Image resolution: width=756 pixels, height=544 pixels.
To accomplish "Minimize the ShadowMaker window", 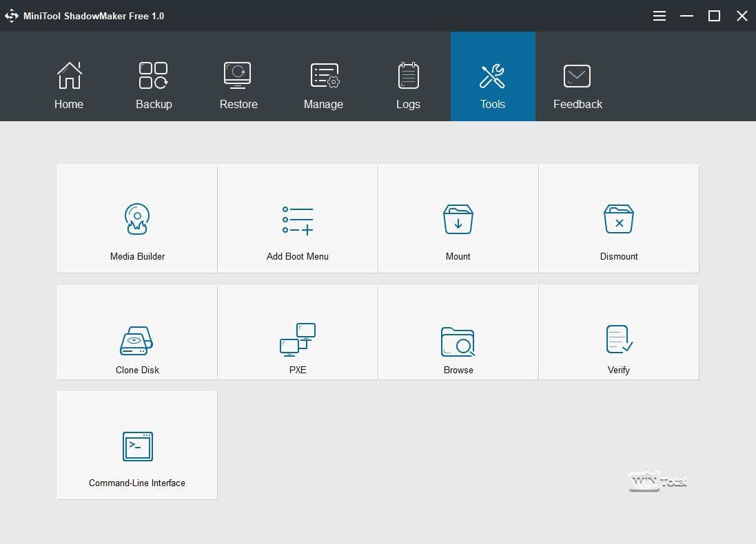I will coord(686,16).
